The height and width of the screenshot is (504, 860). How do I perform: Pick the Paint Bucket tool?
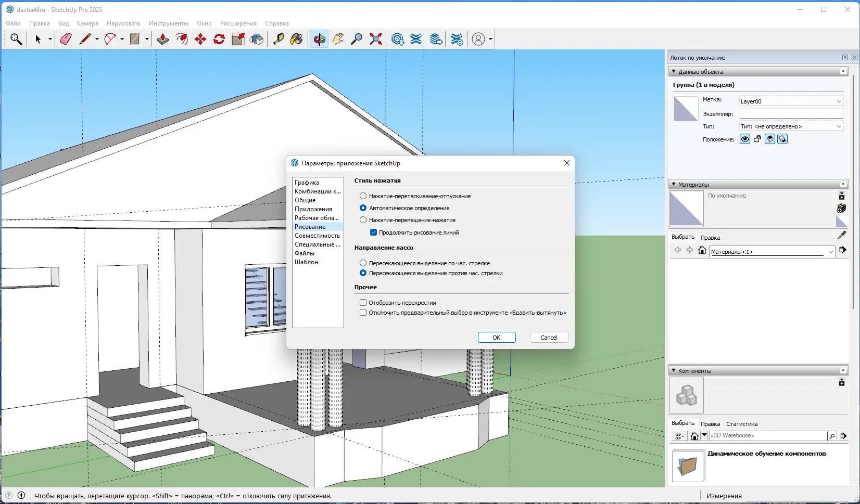pyautogui.click(x=297, y=39)
